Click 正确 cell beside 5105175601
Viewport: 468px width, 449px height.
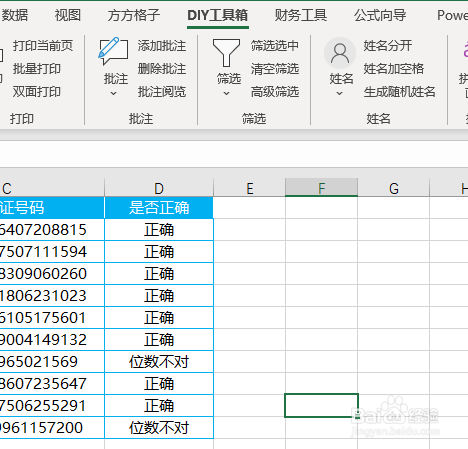pos(159,318)
